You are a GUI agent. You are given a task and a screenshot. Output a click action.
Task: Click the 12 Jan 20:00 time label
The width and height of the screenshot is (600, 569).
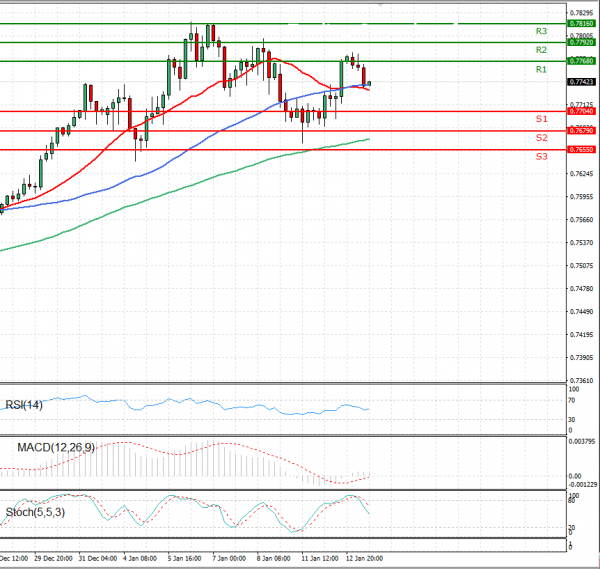point(364,559)
